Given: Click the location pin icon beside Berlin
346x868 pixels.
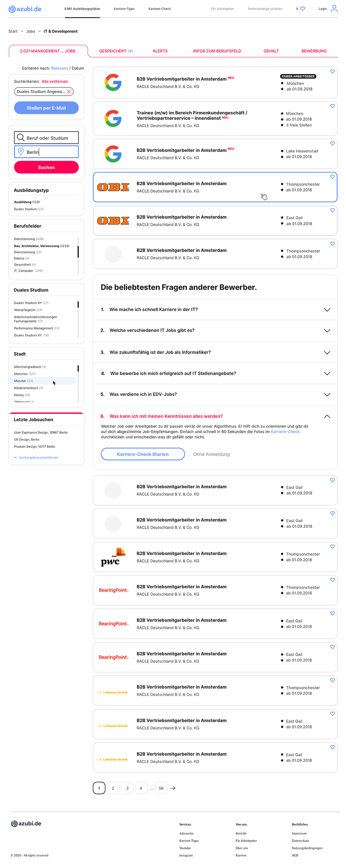Looking at the screenshot, I should coord(21,152).
